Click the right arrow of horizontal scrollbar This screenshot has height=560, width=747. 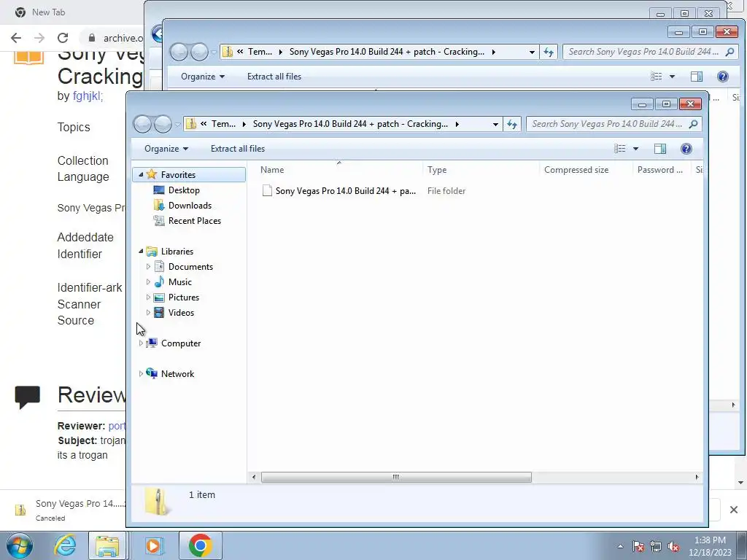[697, 477]
